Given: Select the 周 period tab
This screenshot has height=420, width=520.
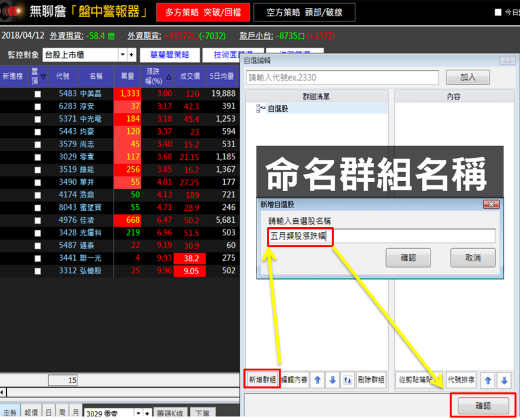Looking at the screenshot, I should [x=62, y=412].
